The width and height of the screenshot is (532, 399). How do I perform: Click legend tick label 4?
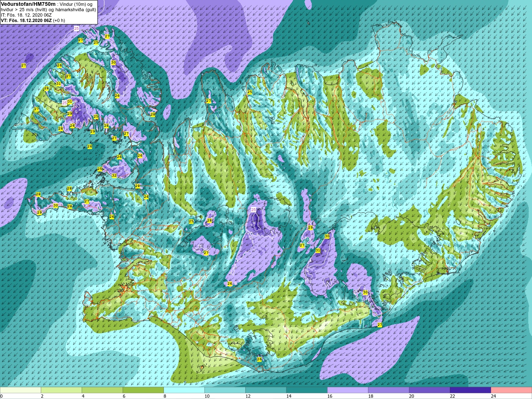[84, 396]
